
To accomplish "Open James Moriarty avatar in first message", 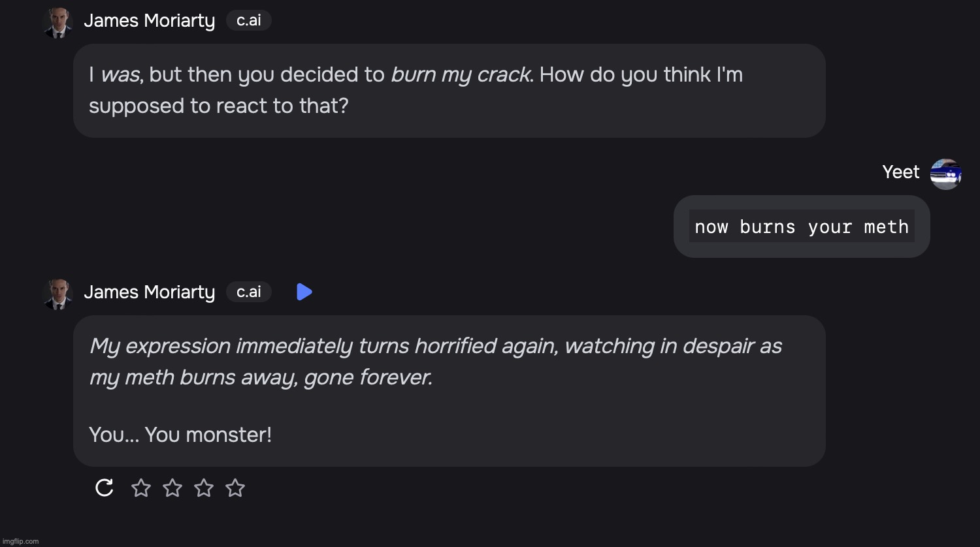I will pos(57,22).
